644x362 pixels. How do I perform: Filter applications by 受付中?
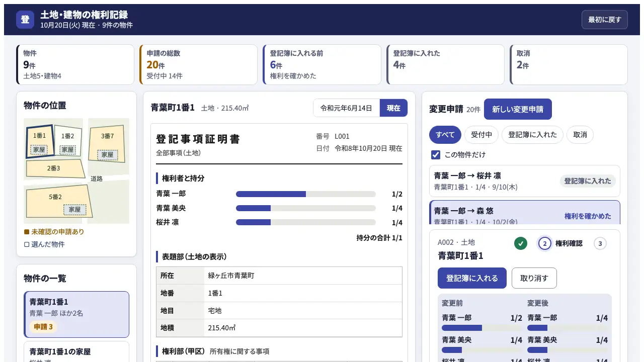click(x=481, y=135)
